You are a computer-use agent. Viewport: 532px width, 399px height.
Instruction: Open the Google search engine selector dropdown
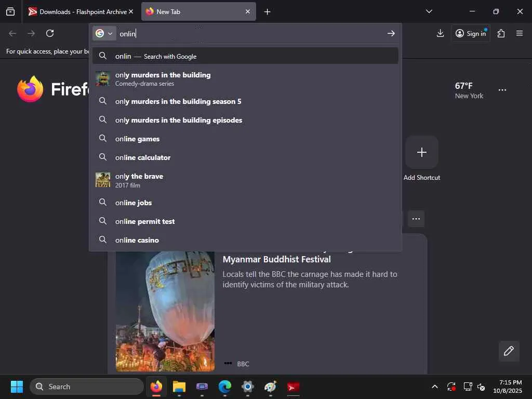click(104, 33)
